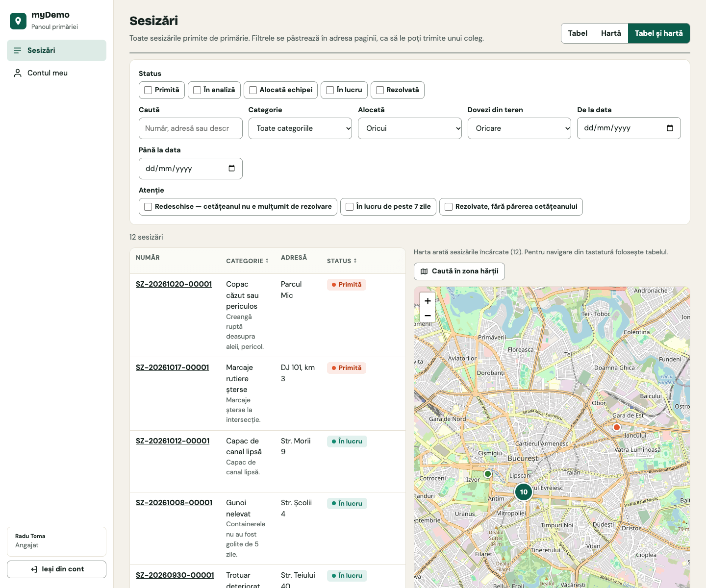Tick the Primită status checkbox
The image size is (706, 588).
click(x=148, y=90)
